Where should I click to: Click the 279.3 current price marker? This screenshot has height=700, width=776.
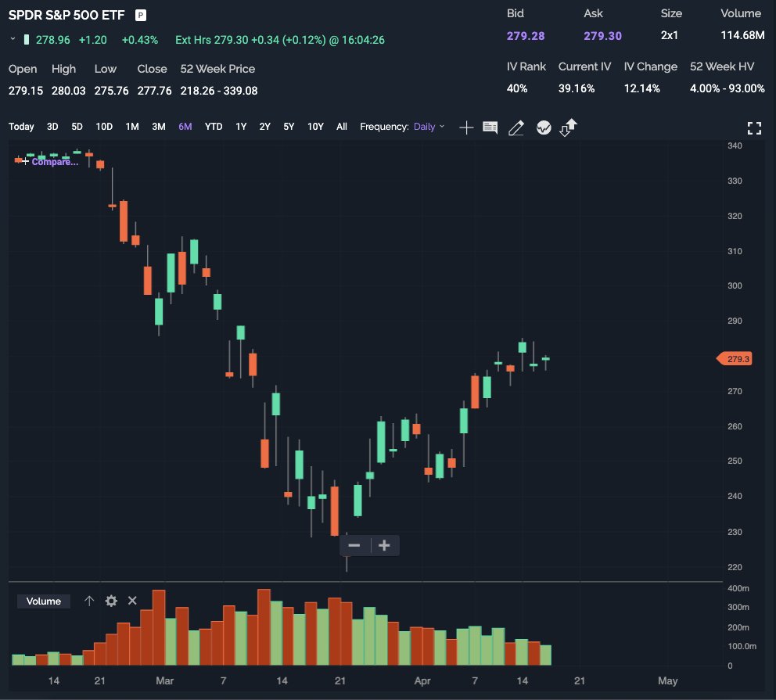(x=735, y=359)
